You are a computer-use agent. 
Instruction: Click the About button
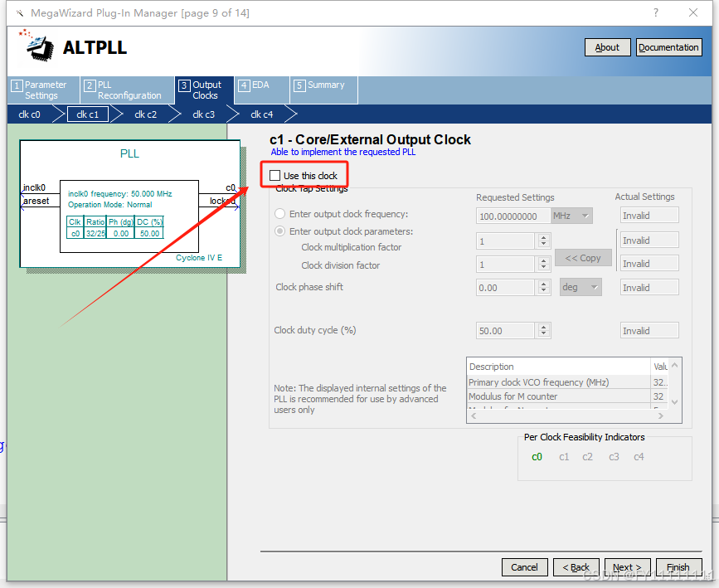607,47
